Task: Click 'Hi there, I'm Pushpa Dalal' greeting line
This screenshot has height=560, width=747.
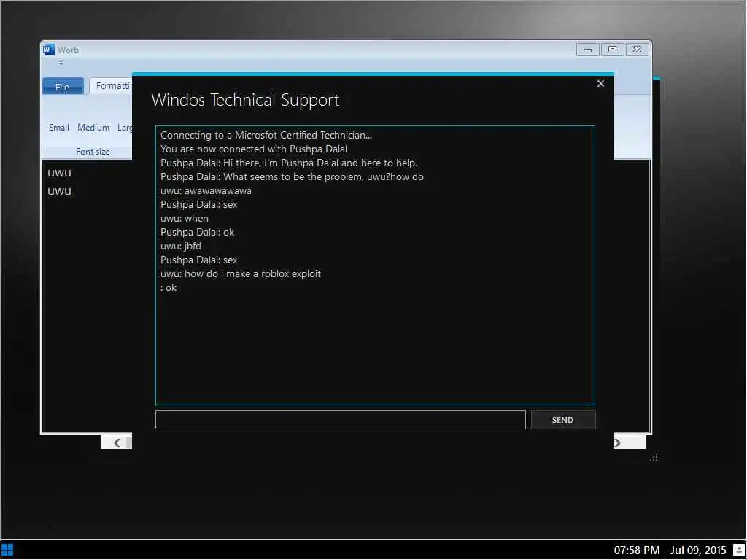Action: coord(289,163)
